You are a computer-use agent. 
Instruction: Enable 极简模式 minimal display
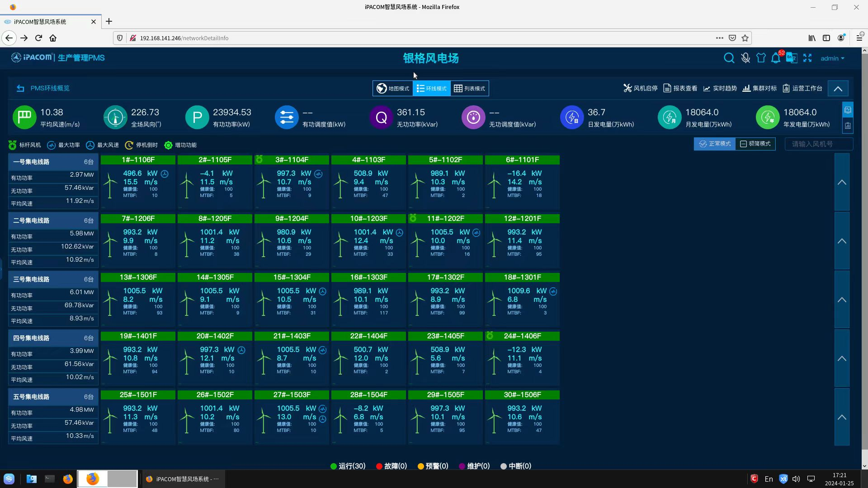[x=755, y=144]
